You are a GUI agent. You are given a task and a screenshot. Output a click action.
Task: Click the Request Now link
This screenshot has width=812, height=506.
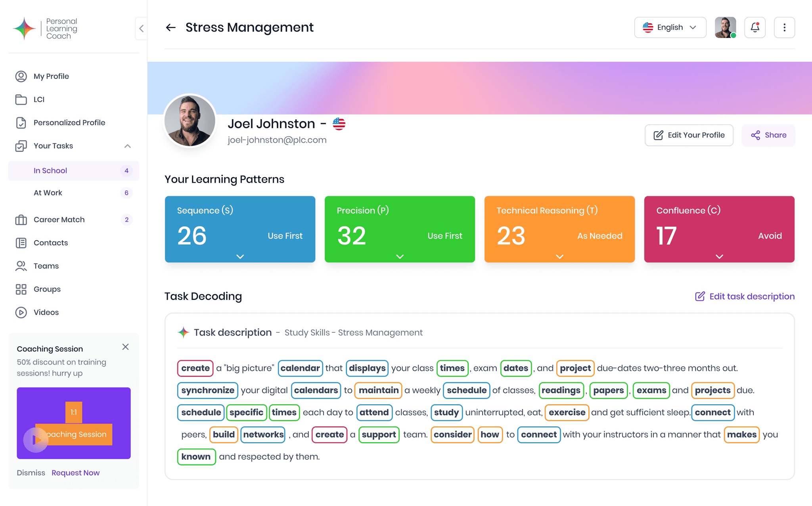(x=75, y=473)
